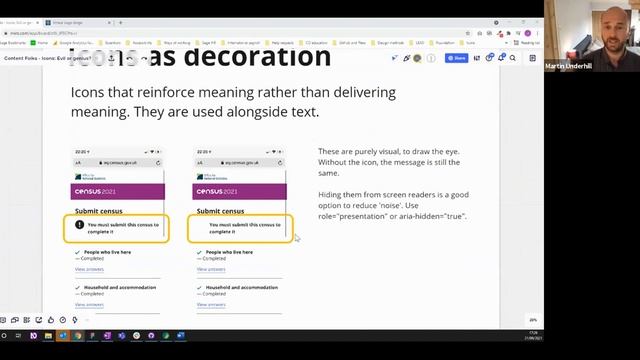Screen dimensions: 640x360
Task: Click left mockup's View answers under Household and accommodation
Action: click(89, 305)
